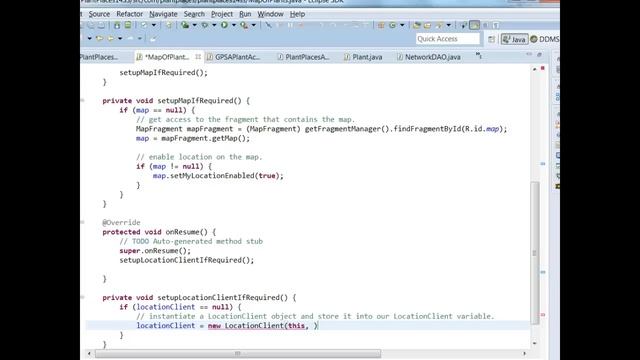Toggle Mark Occurrences button
The image size is (640, 360).
click(x=474, y=25)
